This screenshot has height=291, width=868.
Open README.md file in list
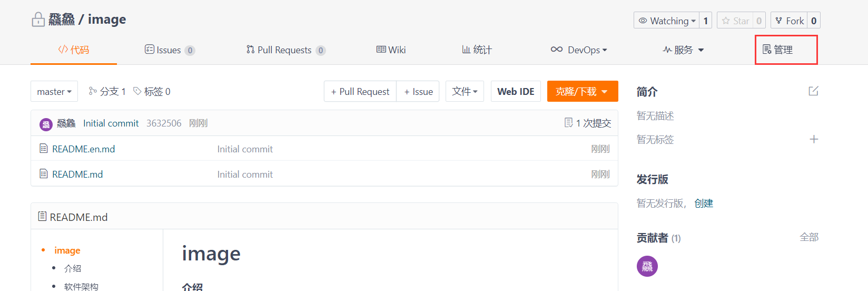[x=77, y=174]
